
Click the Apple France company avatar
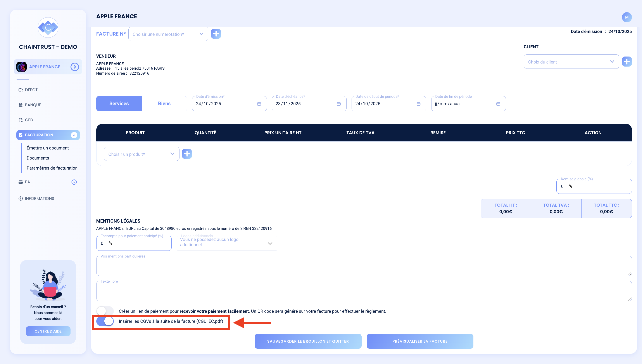tap(21, 67)
